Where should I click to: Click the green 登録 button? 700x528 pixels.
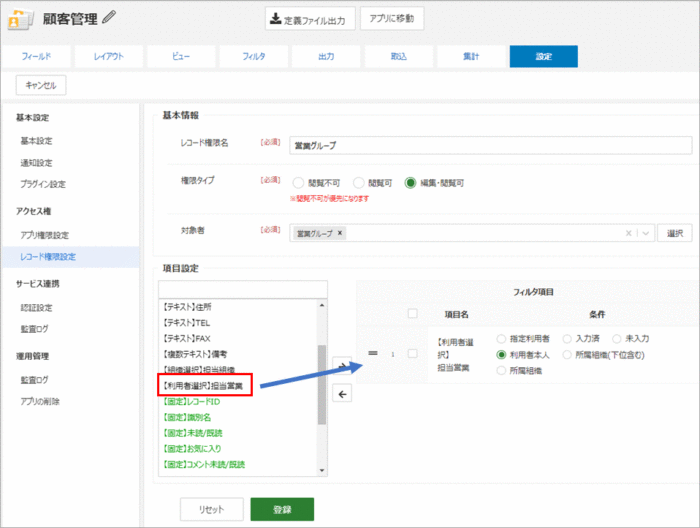[282, 509]
